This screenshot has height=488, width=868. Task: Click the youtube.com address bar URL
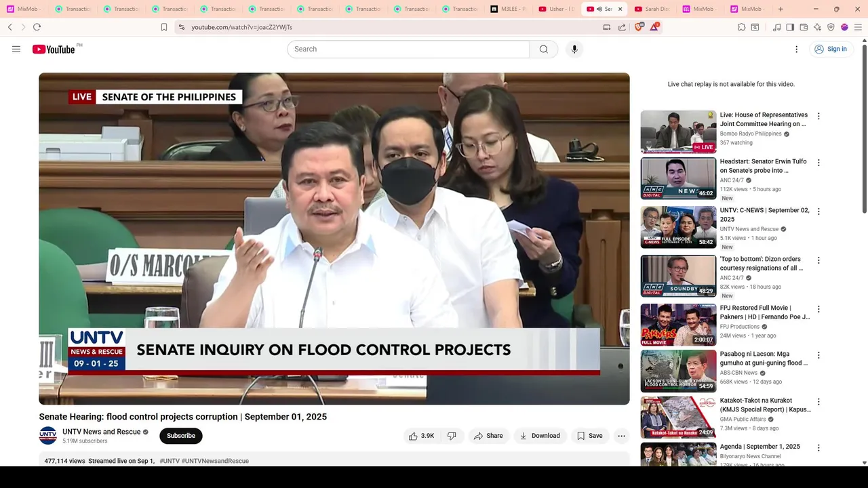coord(241,27)
